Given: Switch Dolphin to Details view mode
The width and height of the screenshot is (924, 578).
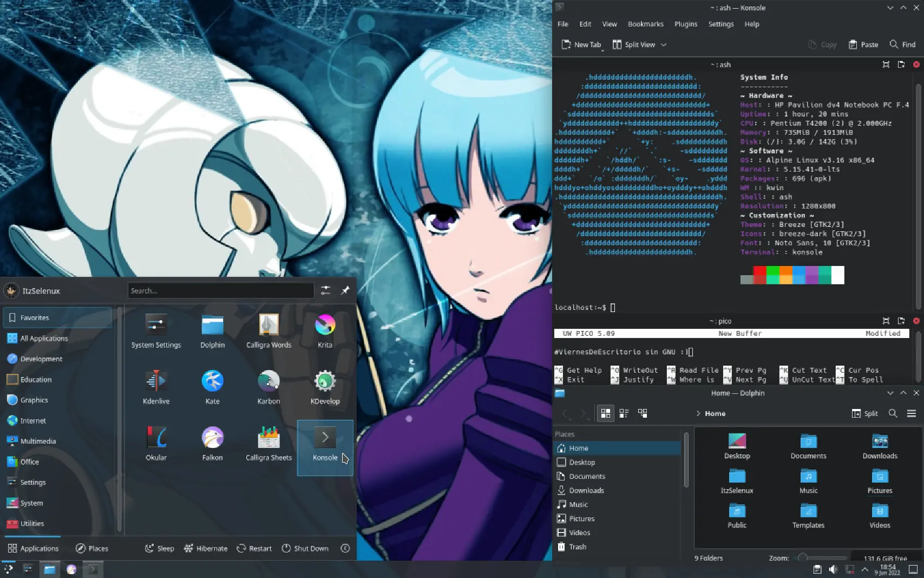Looking at the screenshot, I should pyautogui.click(x=643, y=413).
